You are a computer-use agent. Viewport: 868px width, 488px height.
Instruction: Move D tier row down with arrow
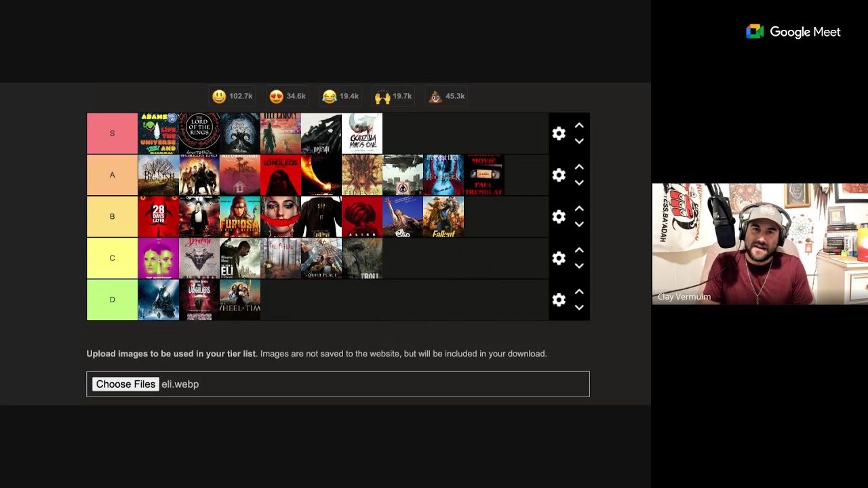coord(579,307)
